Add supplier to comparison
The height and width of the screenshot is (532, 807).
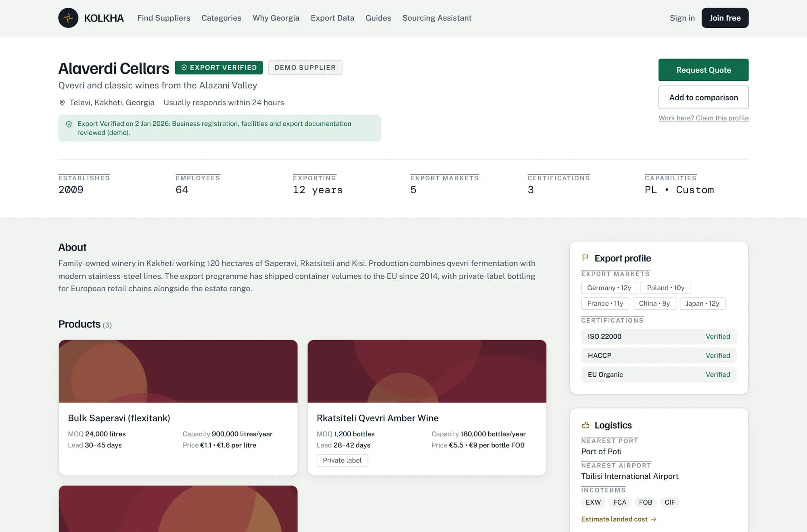[x=703, y=97]
